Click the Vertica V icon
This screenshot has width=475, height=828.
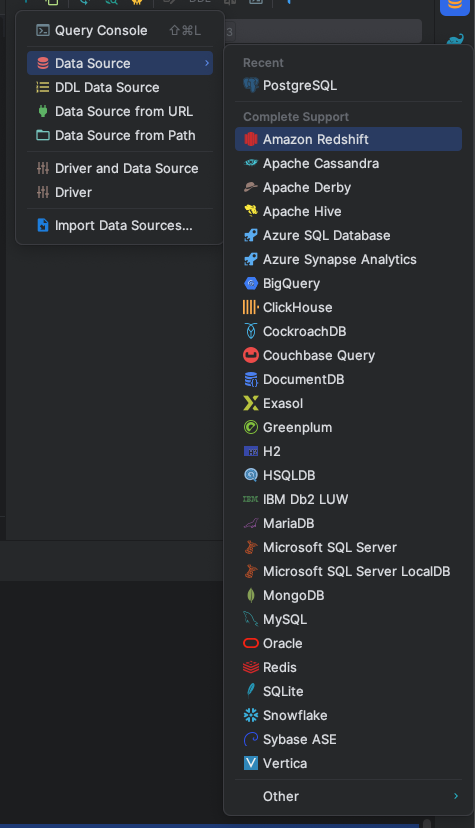click(x=251, y=763)
